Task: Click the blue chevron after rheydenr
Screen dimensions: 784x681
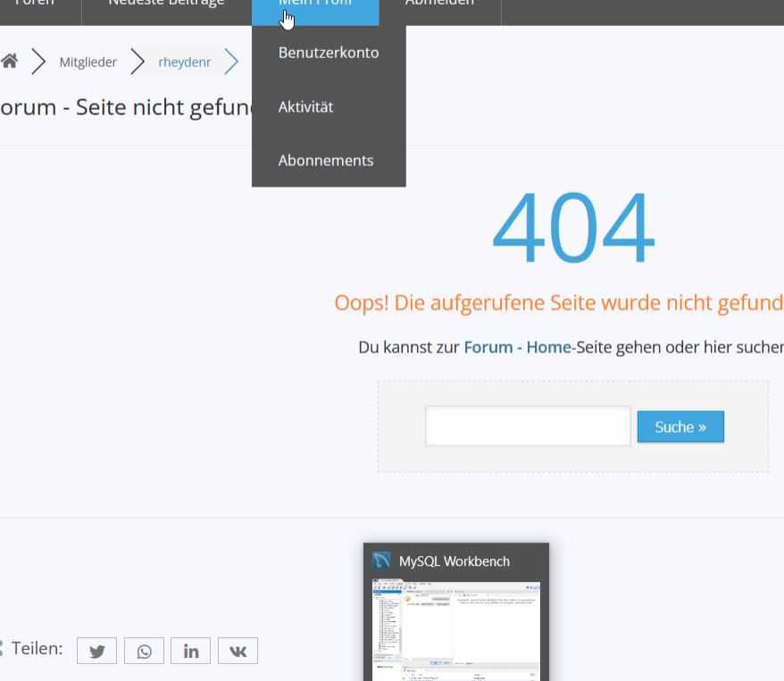Action: pos(231,62)
